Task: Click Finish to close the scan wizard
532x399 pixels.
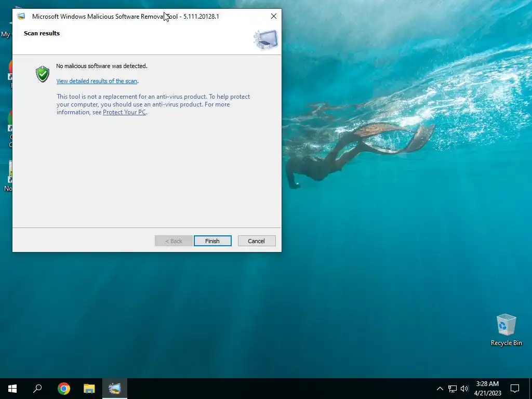Action: tap(212, 241)
